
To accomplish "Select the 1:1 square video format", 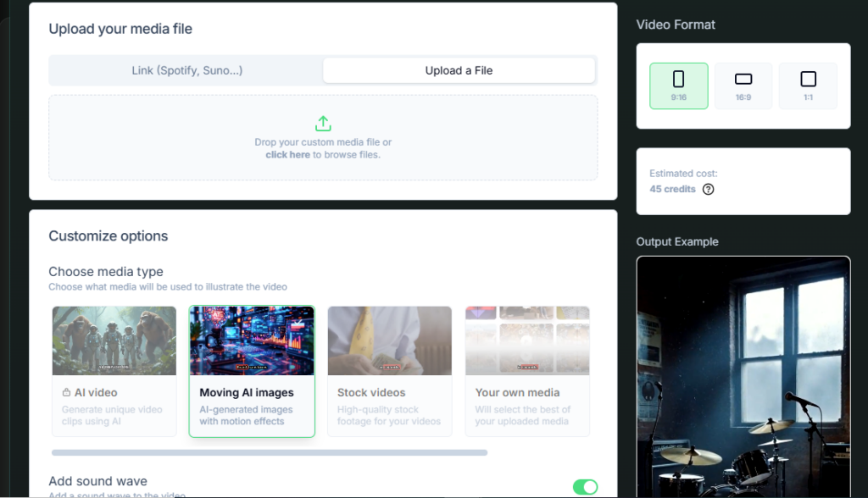I will tap(807, 86).
